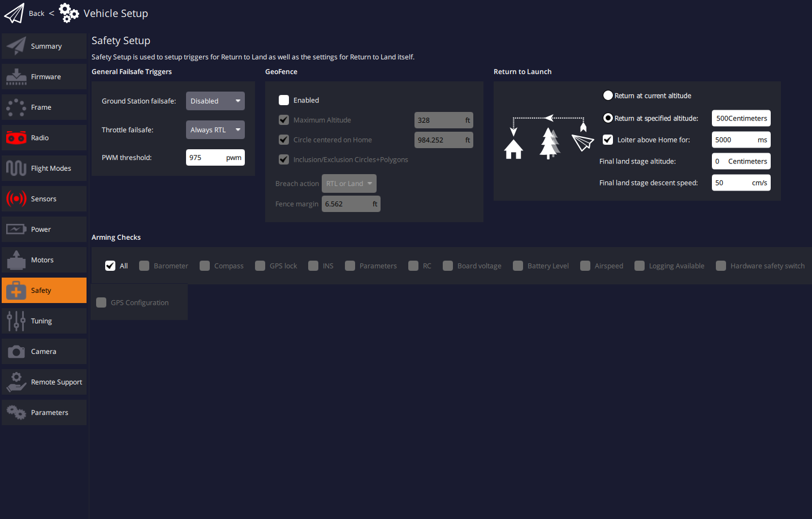Image resolution: width=812 pixels, height=519 pixels.
Task: Open the Breach action dropdown
Action: [x=349, y=184]
